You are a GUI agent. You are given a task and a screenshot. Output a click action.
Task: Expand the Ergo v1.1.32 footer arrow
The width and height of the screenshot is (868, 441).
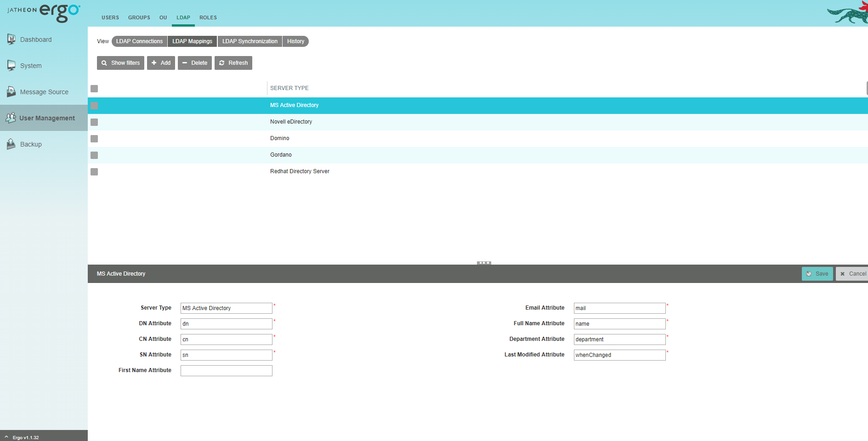point(6,437)
